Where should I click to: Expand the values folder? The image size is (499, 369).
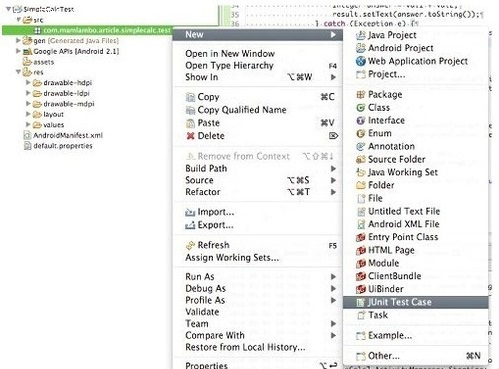pyautogui.click(x=28, y=125)
